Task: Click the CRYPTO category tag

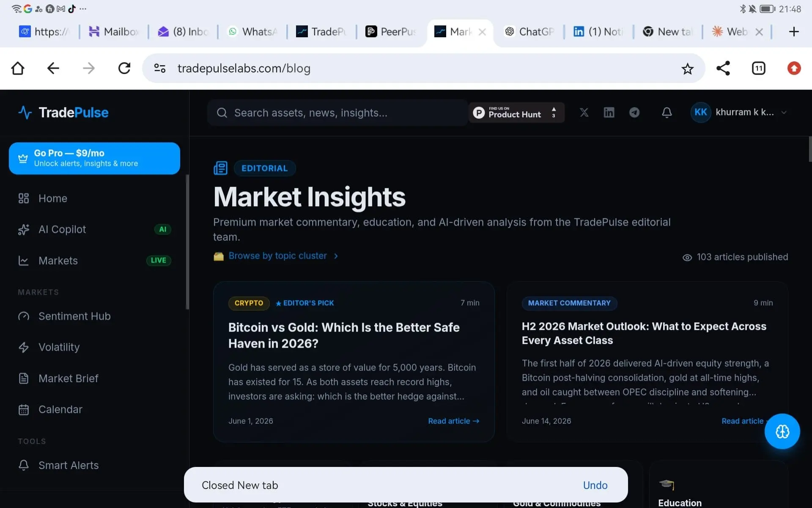Action: point(249,303)
